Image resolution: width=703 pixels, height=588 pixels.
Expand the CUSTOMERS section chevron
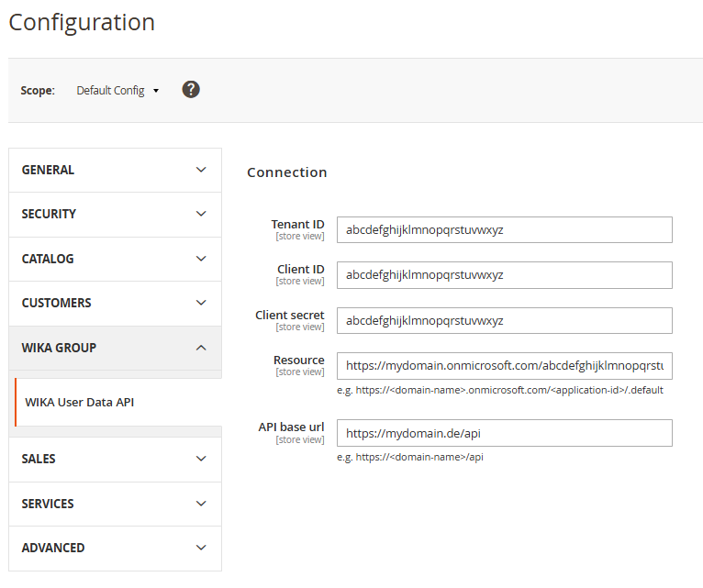[202, 303]
